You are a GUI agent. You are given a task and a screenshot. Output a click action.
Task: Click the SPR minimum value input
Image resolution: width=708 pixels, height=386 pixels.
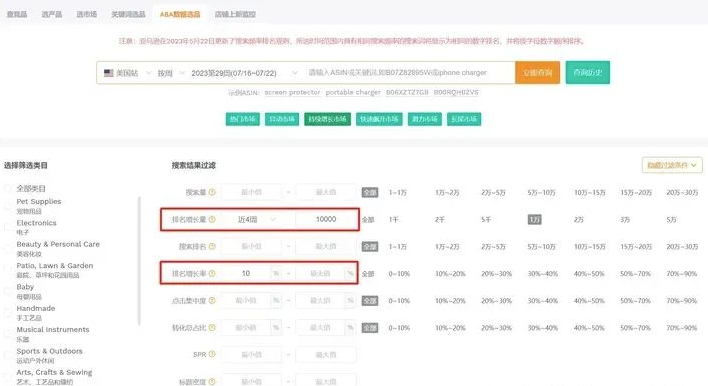252,354
